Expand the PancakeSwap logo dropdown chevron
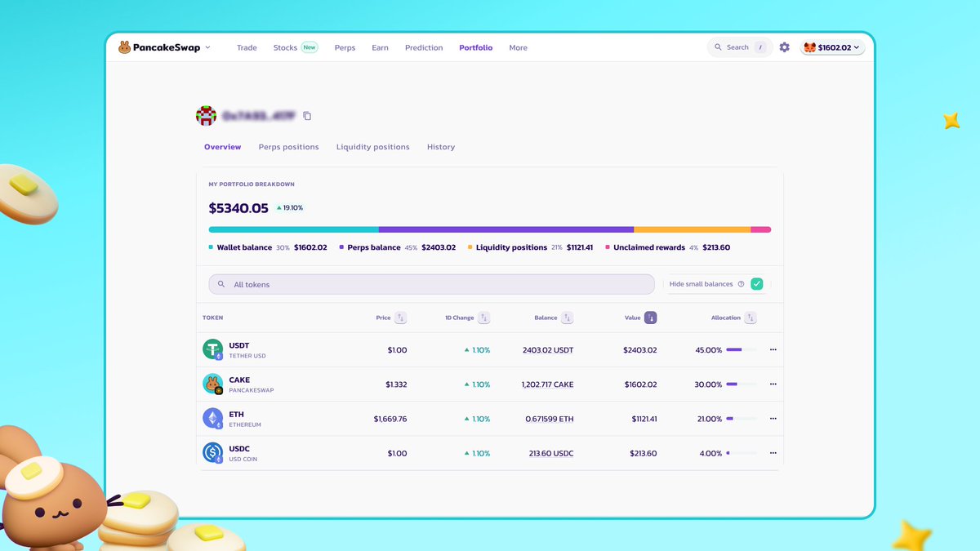Screen dimensions: 980x551 click(x=207, y=47)
